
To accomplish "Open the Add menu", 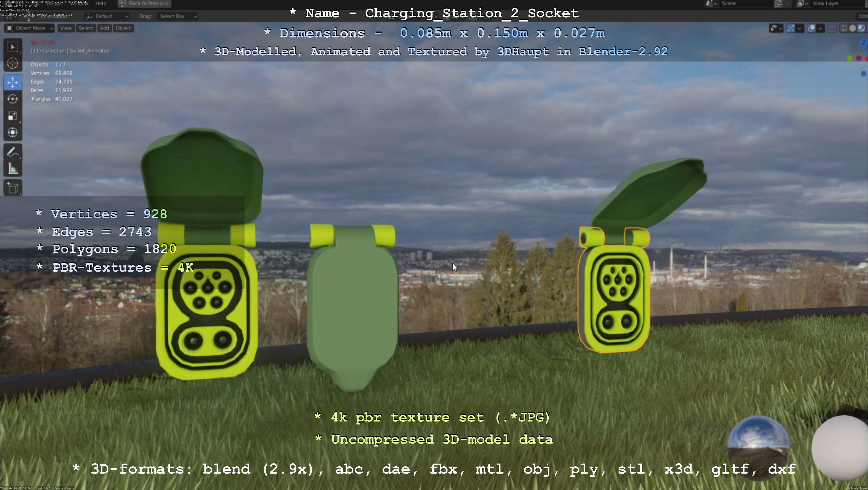I will click(104, 28).
